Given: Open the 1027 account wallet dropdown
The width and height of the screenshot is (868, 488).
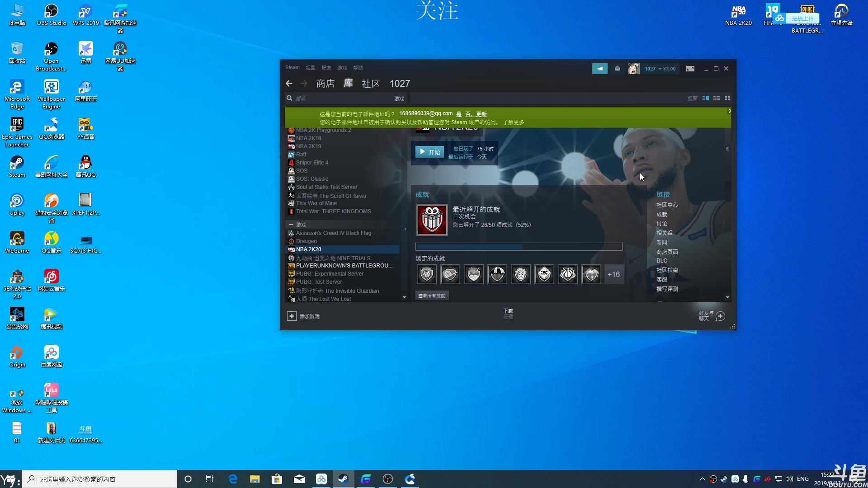Looking at the screenshot, I should pyautogui.click(x=660, y=69).
